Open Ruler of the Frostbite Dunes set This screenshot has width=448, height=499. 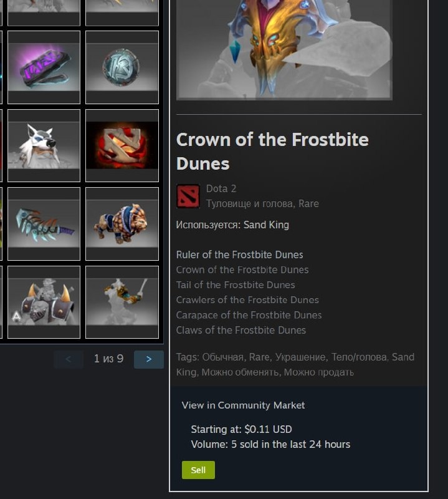point(239,254)
